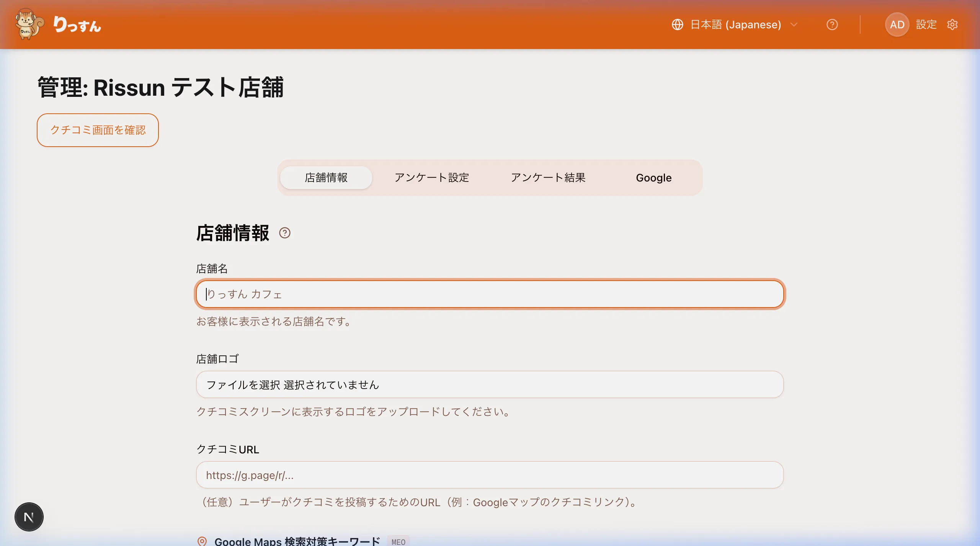Image resolution: width=980 pixels, height=546 pixels.
Task: Click the ファイルを選択 logo file chooser
Action: (490, 384)
